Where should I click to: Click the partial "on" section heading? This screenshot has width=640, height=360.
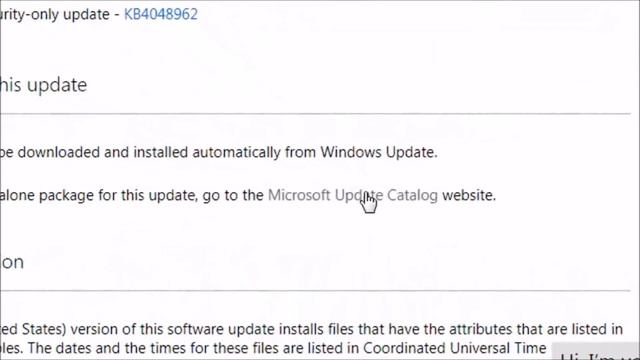(x=12, y=262)
